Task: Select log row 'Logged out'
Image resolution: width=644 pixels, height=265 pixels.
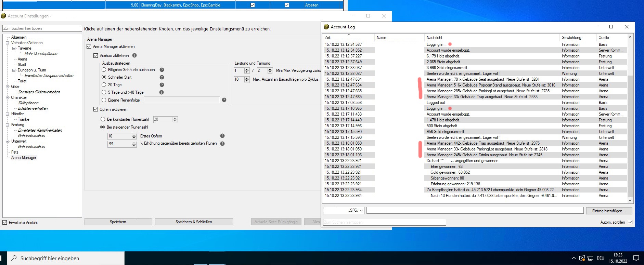Action: [x=475, y=103]
